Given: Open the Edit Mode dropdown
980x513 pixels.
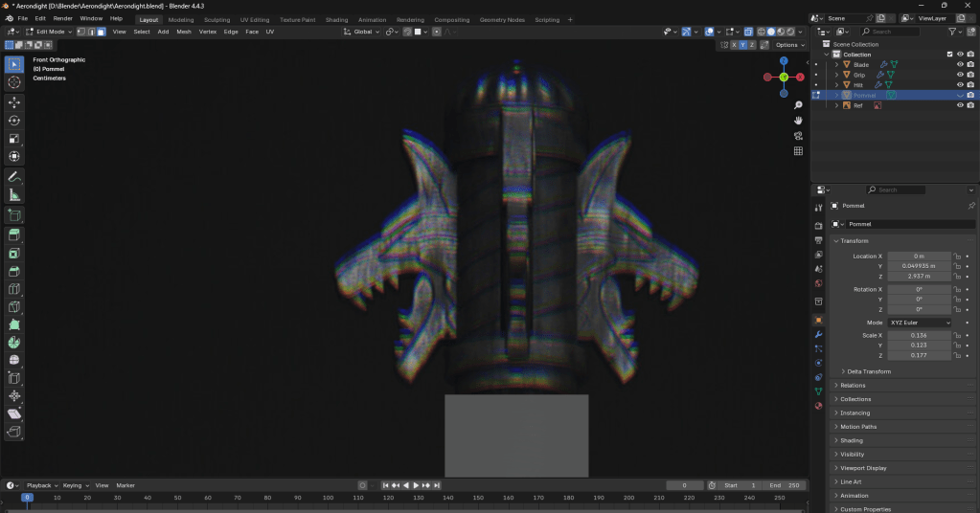Looking at the screenshot, I should tap(53, 32).
